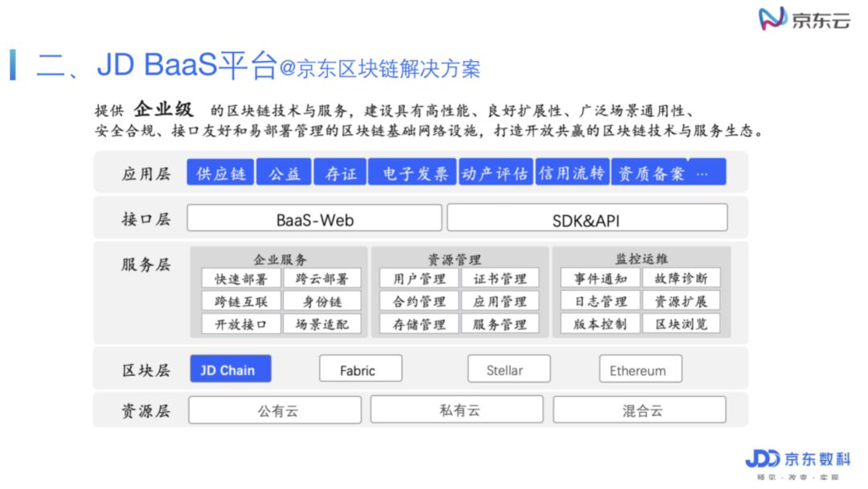
Task: Select the 供应链 application box
Action: (220, 173)
